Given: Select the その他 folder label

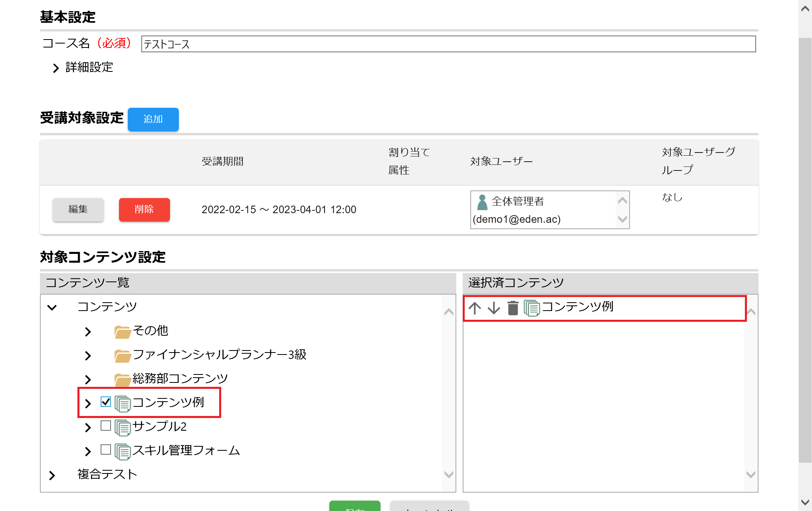Looking at the screenshot, I should (x=150, y=331).
